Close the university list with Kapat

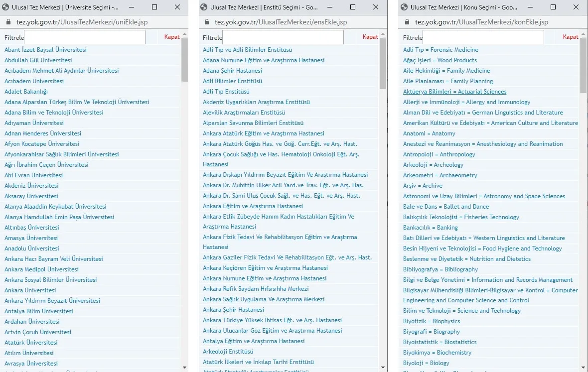click(172, 37)
